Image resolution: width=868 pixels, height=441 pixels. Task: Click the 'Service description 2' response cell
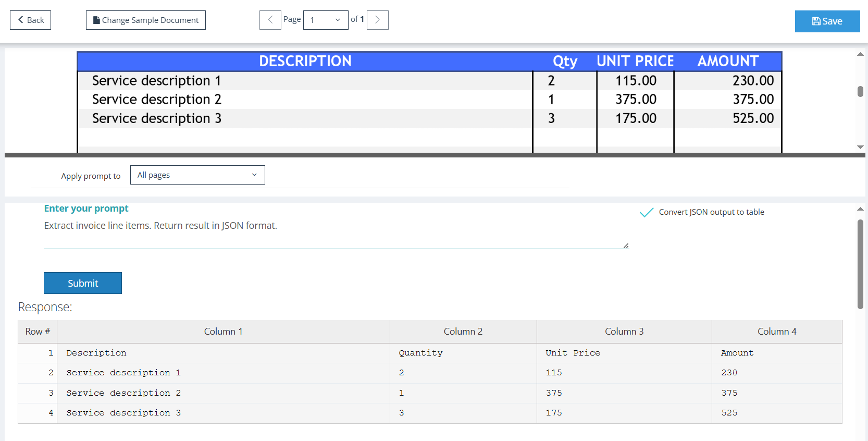(224, 393)
